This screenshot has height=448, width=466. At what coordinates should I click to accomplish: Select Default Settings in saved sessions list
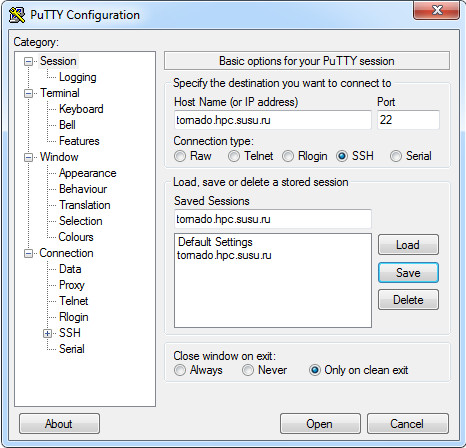click(215, 242)
